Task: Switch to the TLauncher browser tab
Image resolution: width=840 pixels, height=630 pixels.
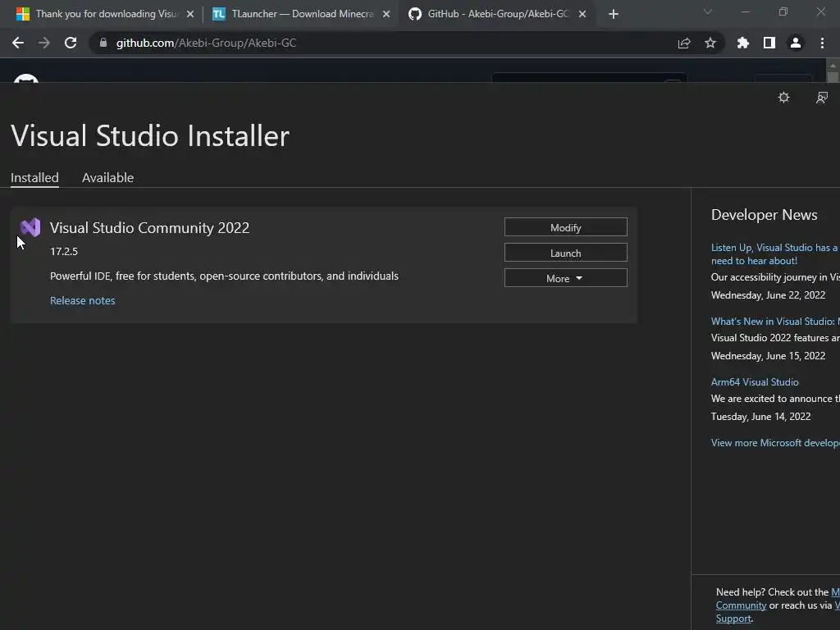Action: [x=300, y=14]
